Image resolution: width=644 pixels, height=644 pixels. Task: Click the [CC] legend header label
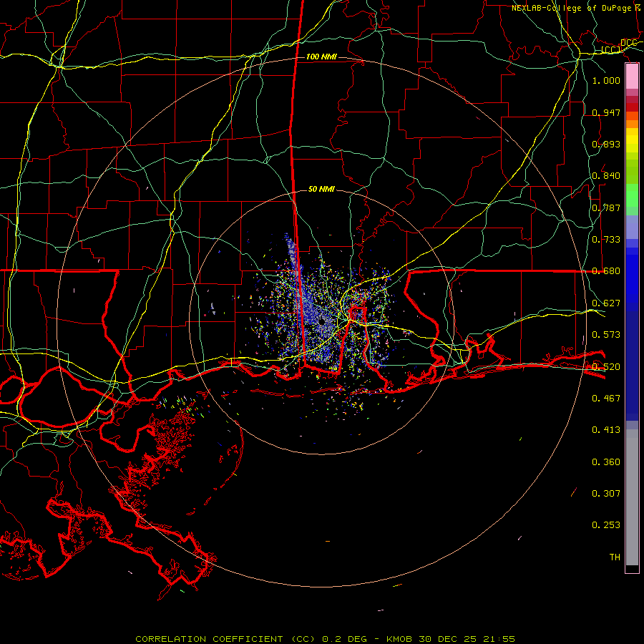611,50
